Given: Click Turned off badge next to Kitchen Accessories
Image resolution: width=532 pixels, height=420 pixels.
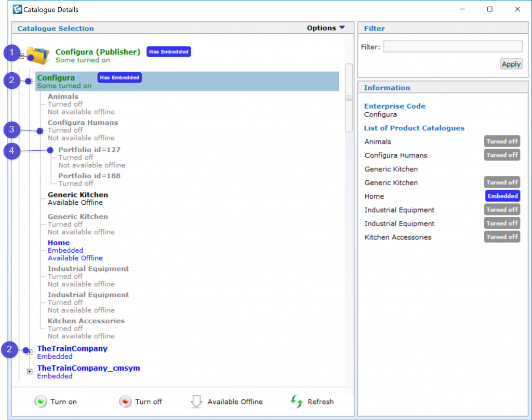Looking at the screenshot, I should [x=502, y=237].
